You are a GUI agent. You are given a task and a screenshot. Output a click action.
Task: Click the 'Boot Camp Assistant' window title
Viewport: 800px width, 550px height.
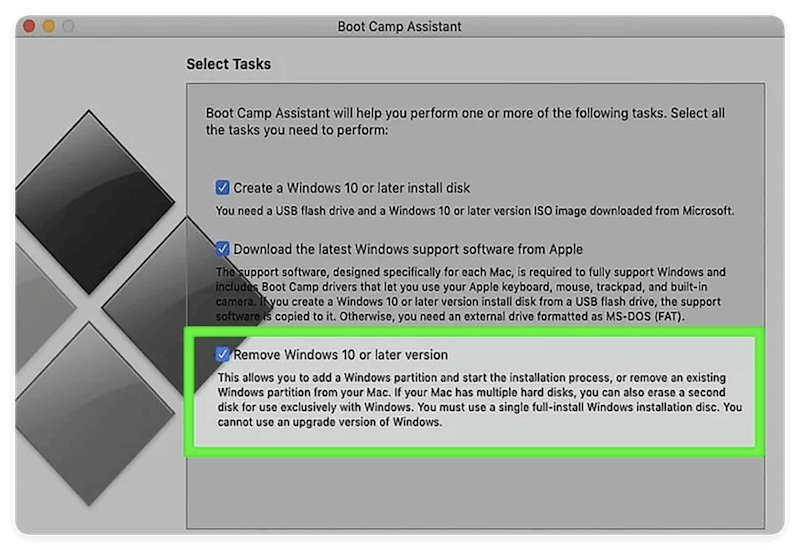pyautogui.click(x=399, y=26)
